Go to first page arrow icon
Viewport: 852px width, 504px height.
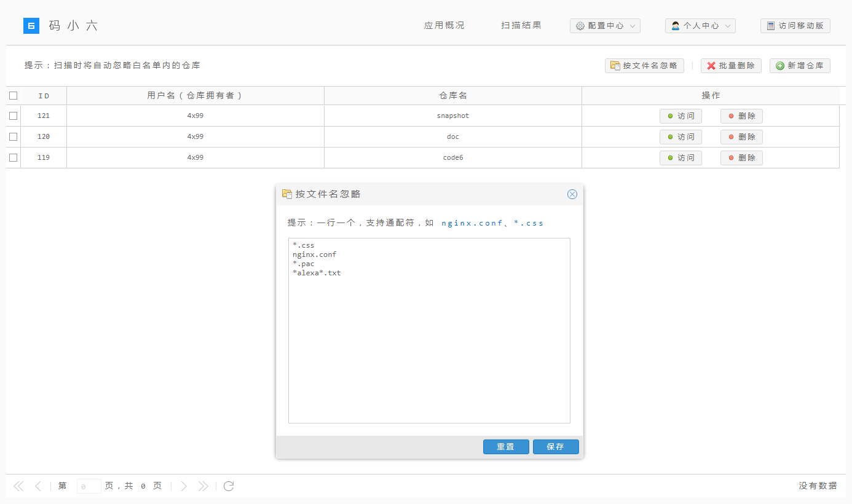[18, 486]
